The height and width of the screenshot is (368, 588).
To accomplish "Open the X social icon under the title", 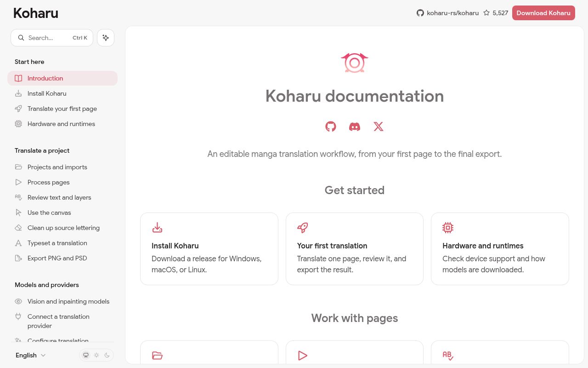I will click(x=379, y=126).
